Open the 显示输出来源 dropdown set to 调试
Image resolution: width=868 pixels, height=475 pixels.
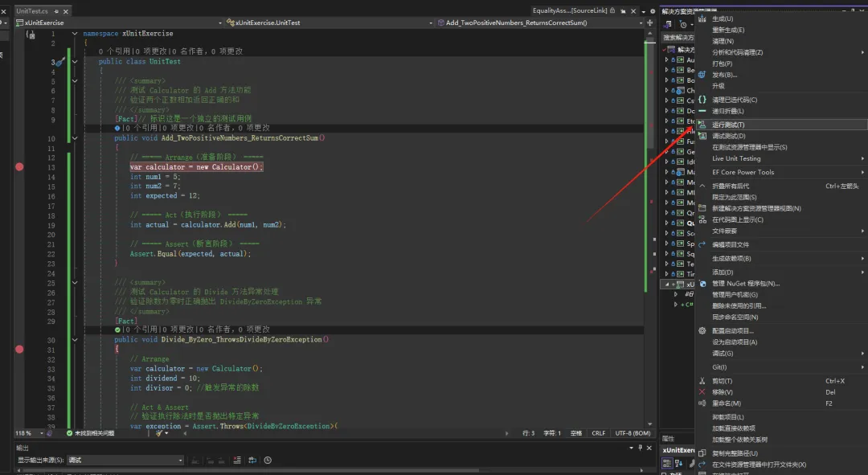[x=125, y=460]
